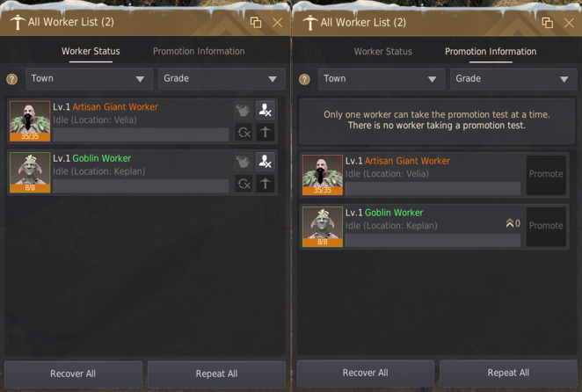Fire the Artisan Giant Worker with the dismiss icon
Screen dimensions: 582x392
pyautogui.click(x=266, y=110)
